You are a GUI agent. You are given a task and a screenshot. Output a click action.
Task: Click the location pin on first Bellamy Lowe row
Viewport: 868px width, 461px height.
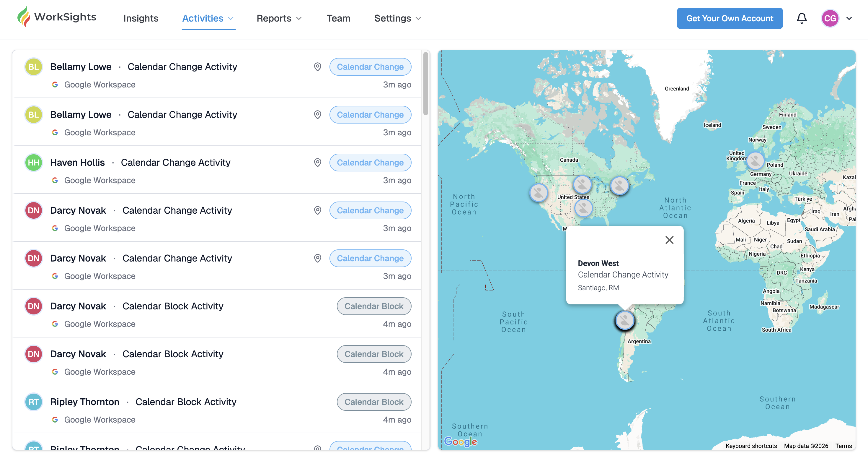317,67
